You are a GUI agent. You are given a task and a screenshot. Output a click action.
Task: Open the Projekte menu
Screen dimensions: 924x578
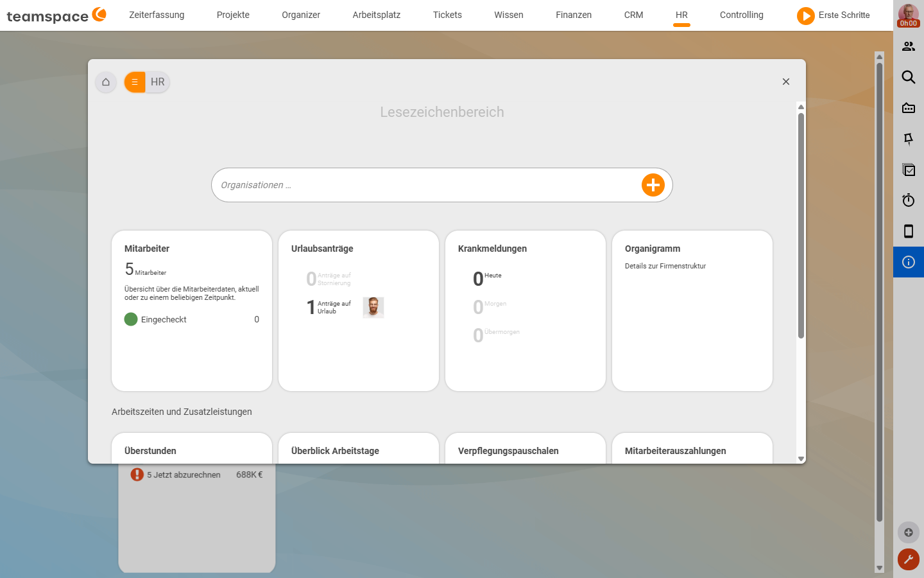click(x=233, y=15)
